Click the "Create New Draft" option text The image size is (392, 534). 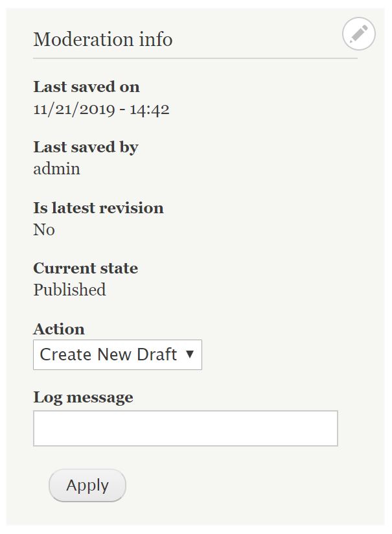[x=108, y=355]
